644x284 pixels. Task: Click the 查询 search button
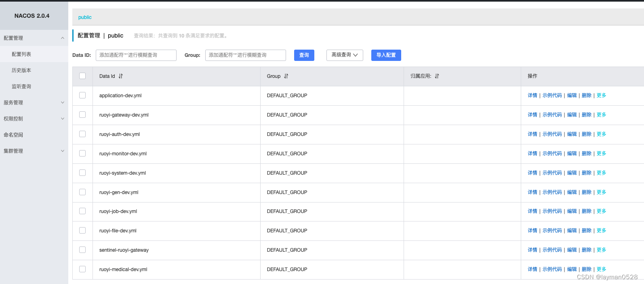(x=304, y=55)
